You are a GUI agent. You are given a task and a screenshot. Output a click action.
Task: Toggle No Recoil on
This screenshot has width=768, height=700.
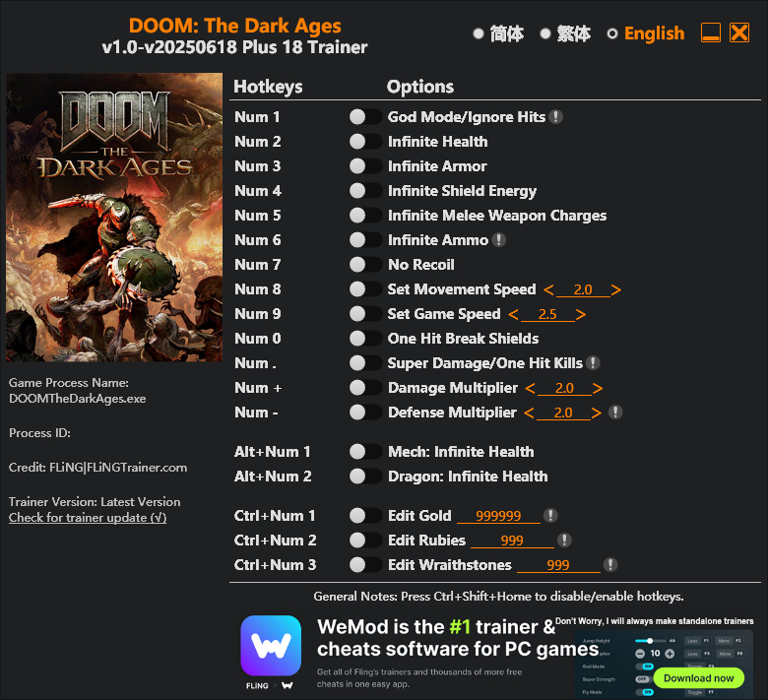point(365,265)
